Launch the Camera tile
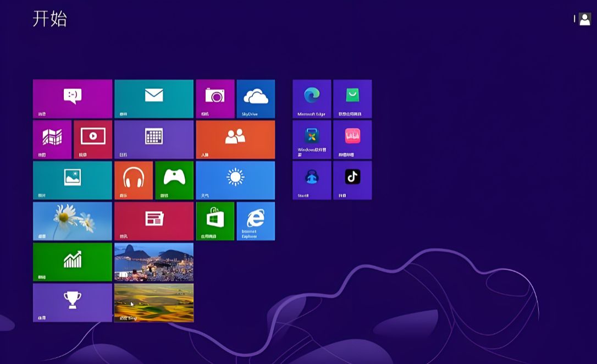The image size is (597, 364). coord(215,98)
